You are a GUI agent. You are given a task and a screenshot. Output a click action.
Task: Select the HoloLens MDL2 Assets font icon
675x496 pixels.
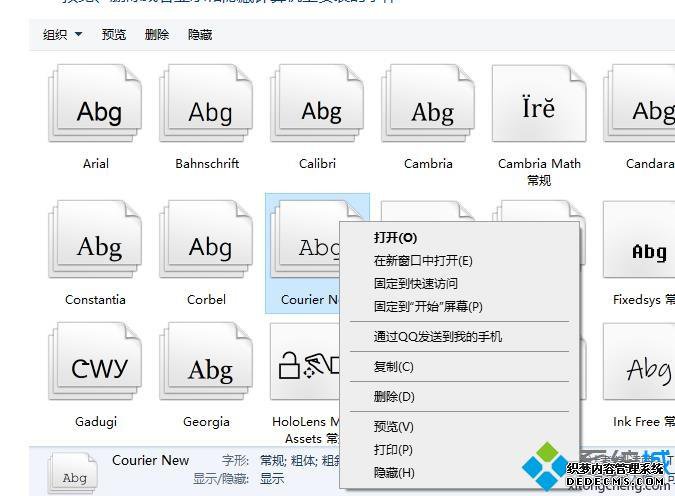305,362
